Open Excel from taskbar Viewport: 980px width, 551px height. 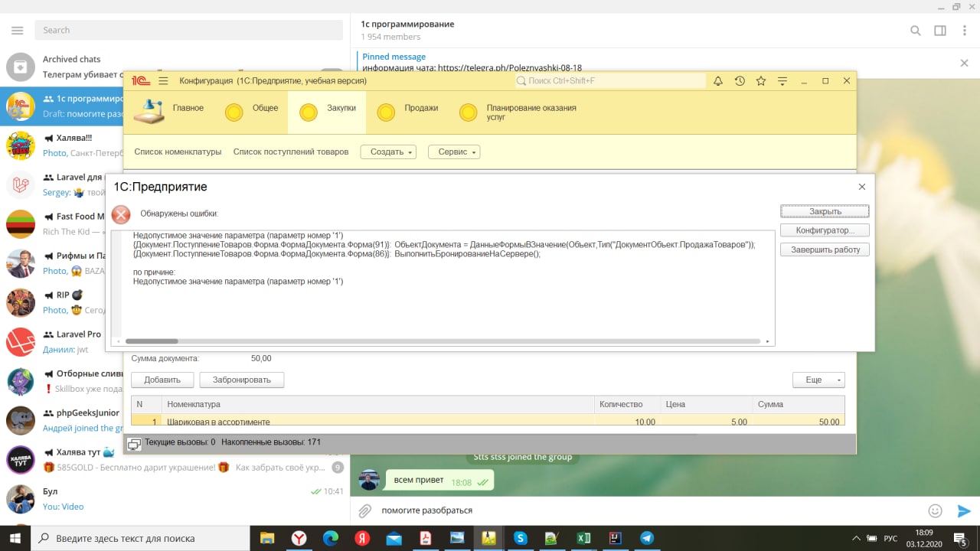[583, 538]
